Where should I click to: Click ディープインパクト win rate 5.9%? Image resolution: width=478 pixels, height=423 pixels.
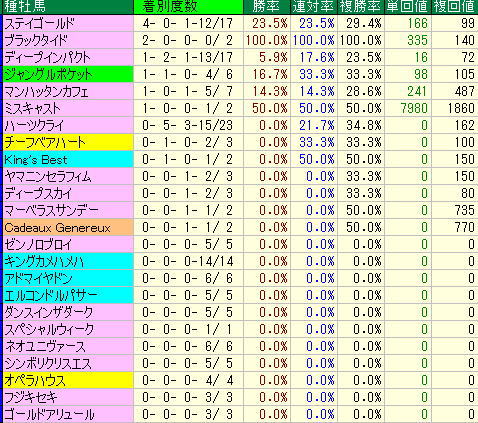click(x=273, y=58)
